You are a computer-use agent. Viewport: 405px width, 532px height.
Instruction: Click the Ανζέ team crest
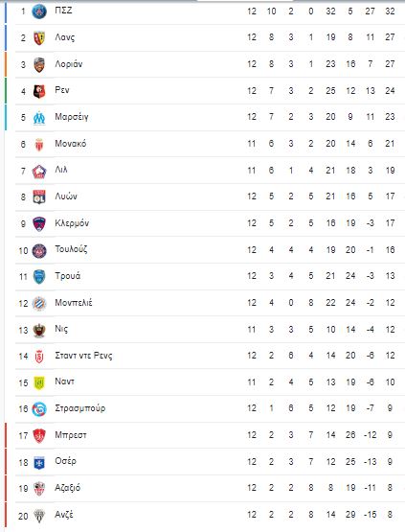(x=39, y=516)
